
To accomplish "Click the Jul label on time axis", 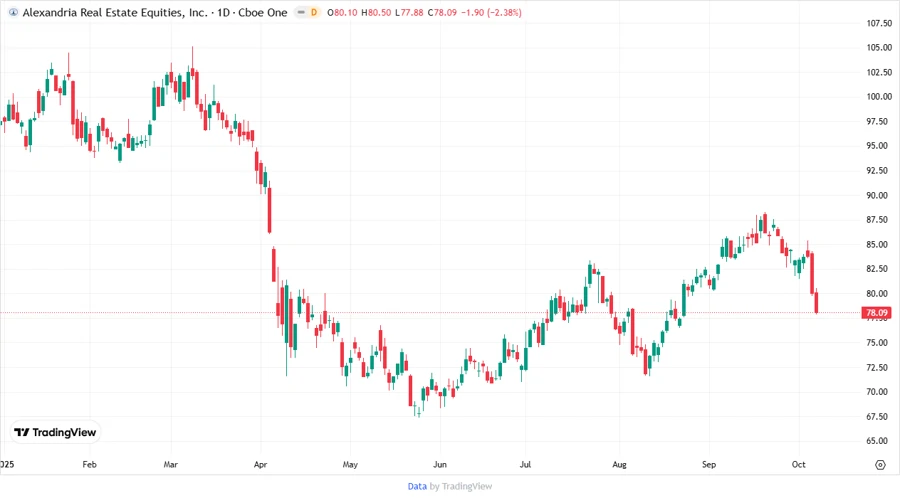I will pos(526,465).
